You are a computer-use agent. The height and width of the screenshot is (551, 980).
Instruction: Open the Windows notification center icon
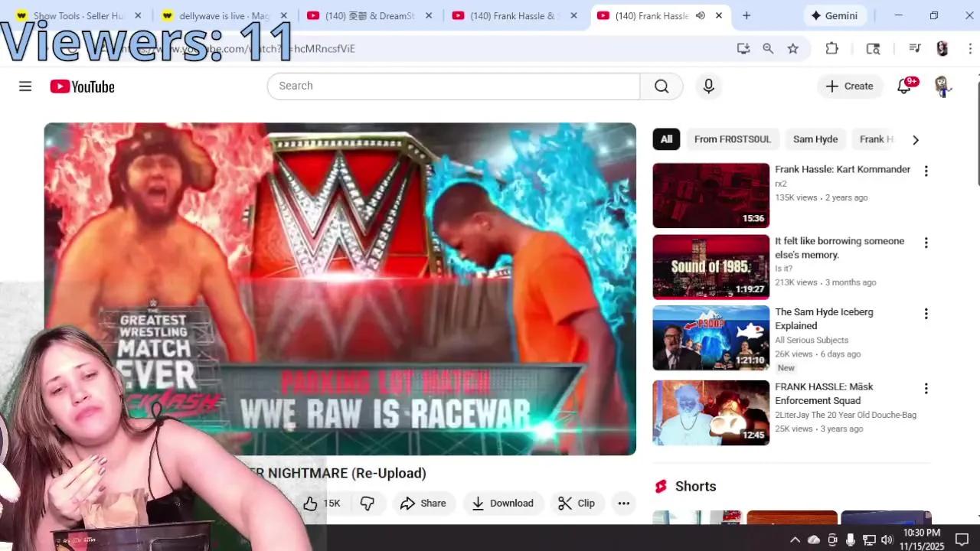pyautogui.click(x=962, y=540)
